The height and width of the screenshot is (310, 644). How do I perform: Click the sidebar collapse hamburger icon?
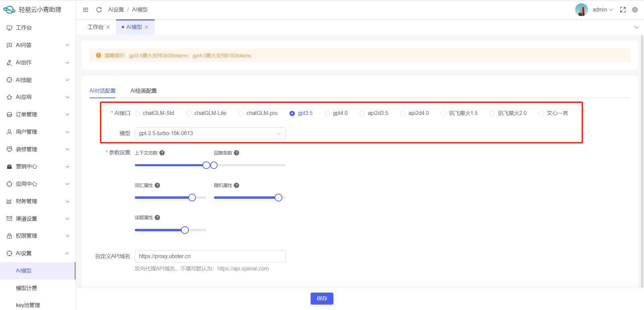pos(86,10)
